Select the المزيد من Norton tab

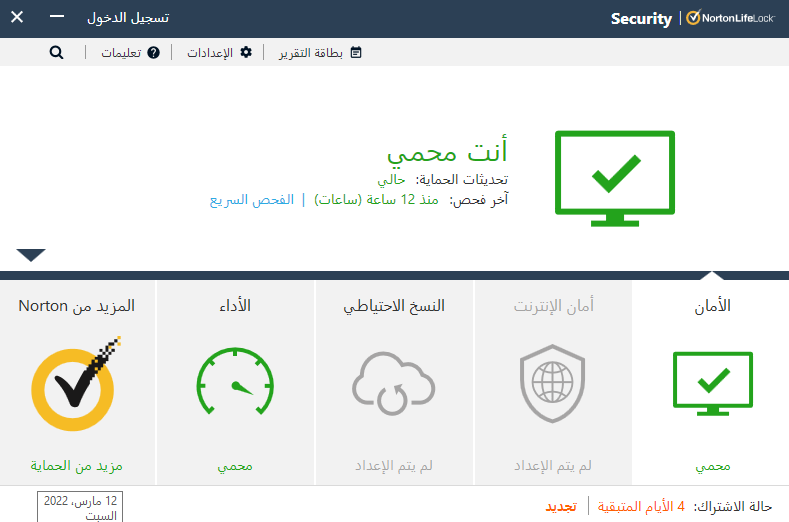pos(77,383)
